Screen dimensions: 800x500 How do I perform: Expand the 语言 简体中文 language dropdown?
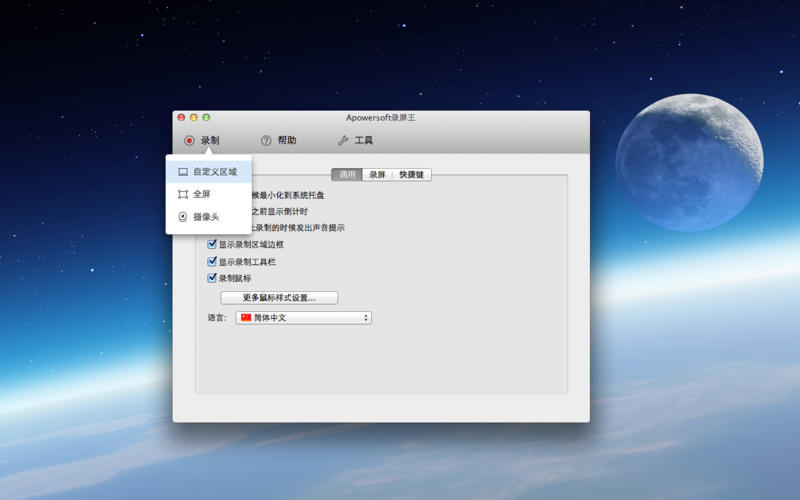coord(303,318)
